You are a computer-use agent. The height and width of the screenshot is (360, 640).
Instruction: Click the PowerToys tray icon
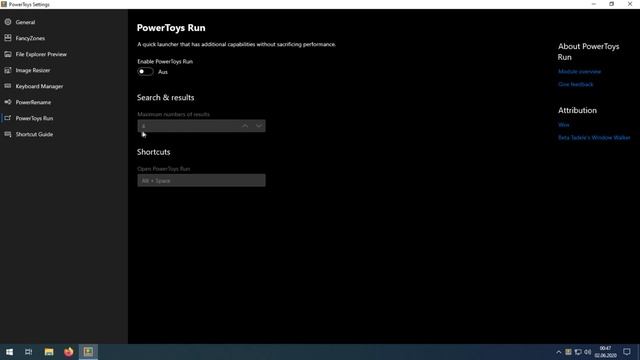point(568,352)
